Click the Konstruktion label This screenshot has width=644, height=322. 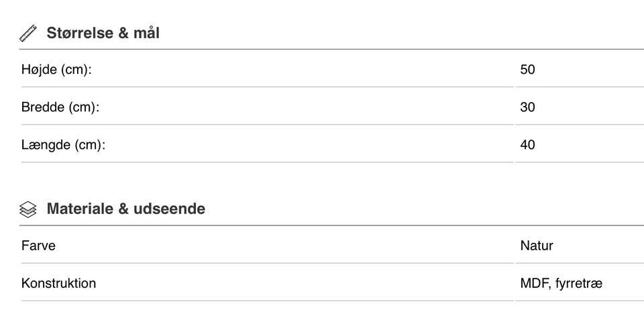coord(58,283)
